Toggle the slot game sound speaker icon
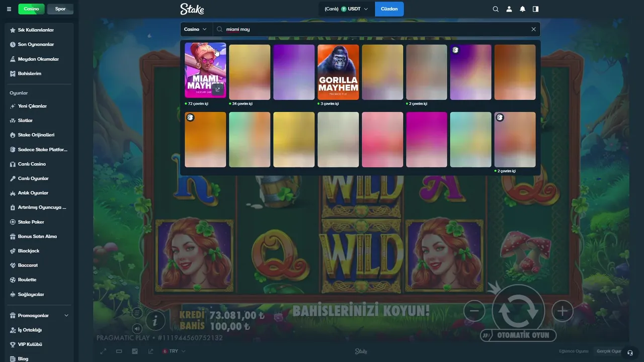 point(137,329)
